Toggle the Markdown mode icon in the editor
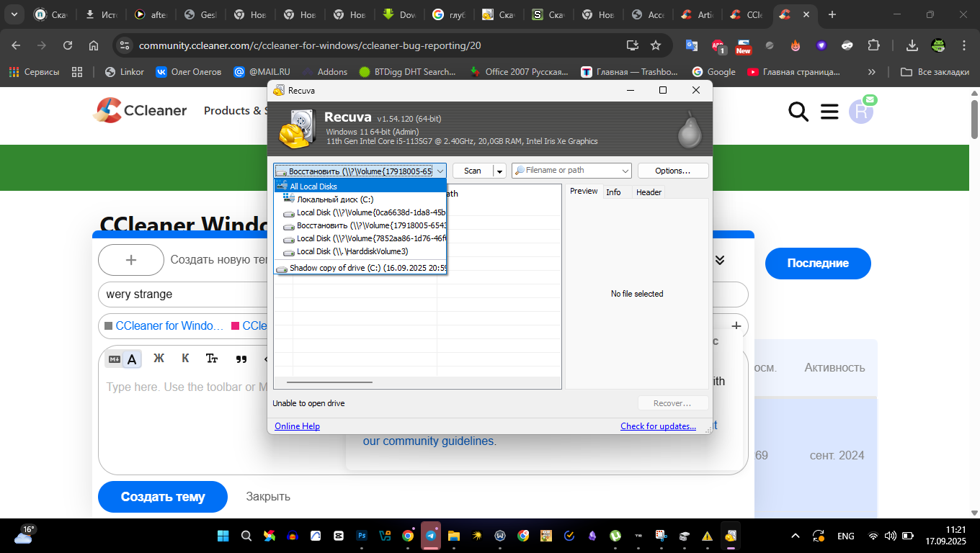This screenshot has width=980, height=553. tap(114, 359)
